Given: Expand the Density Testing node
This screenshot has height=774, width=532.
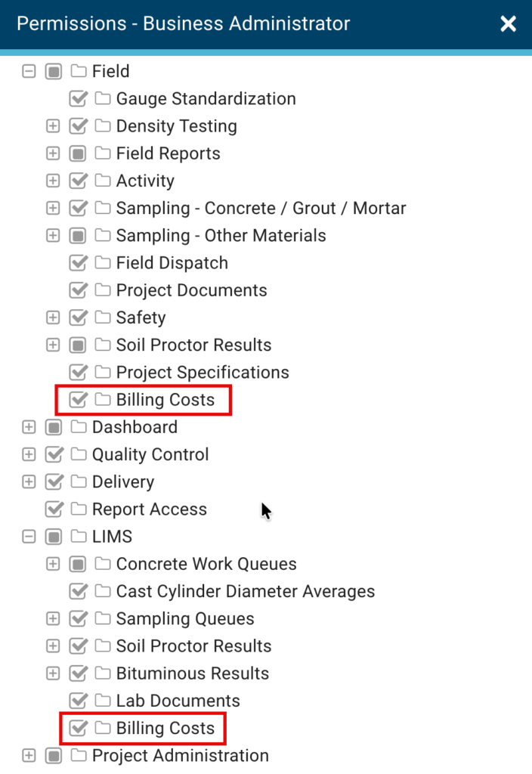Looking at the screenshot, I should click(53, 126).
